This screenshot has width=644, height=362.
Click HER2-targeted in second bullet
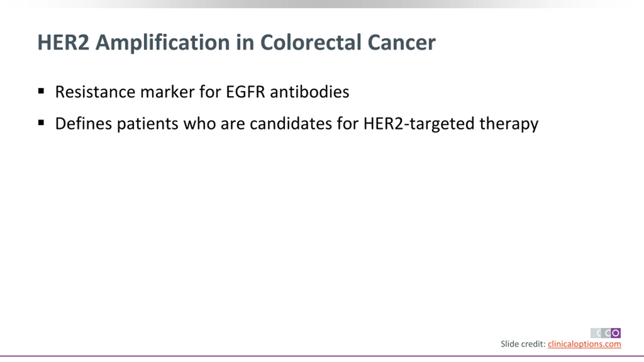419,124
